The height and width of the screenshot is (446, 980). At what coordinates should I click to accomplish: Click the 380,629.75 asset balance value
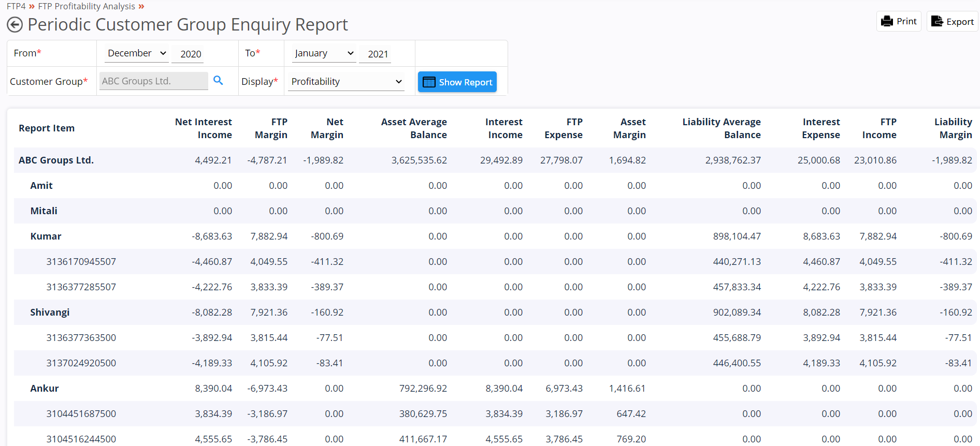click(x=423, y=414)
